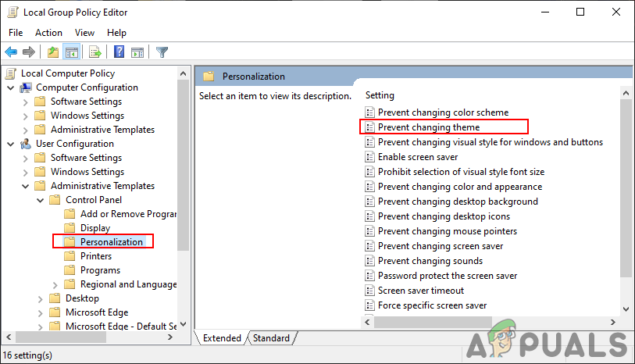Screen dimensions: 635x364
Task: Expand Software Settings under Computer Configuration
Action: [x=26, y=102]
